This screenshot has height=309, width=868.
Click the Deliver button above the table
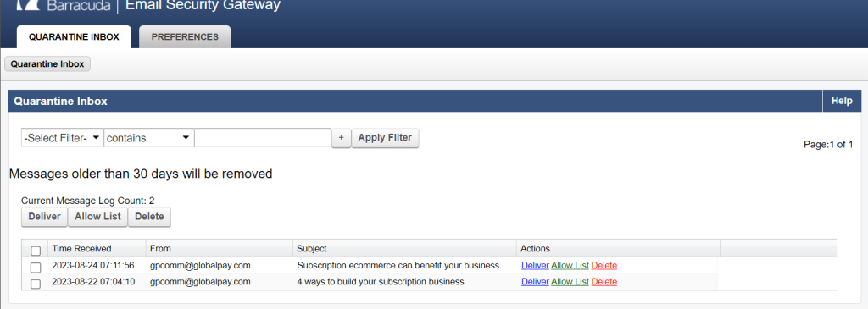pyautogui.click(x=44, y=217)
